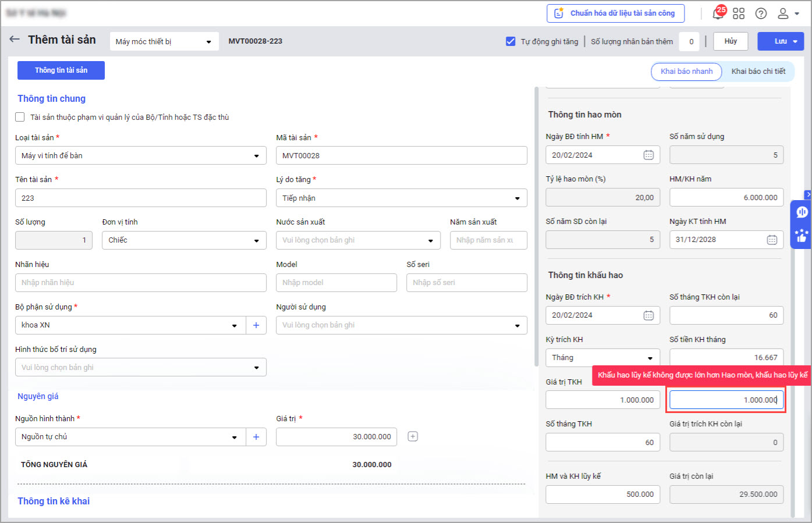
Task: Add new Bộ phận sử dụng with plus
Action: (256, 325)
